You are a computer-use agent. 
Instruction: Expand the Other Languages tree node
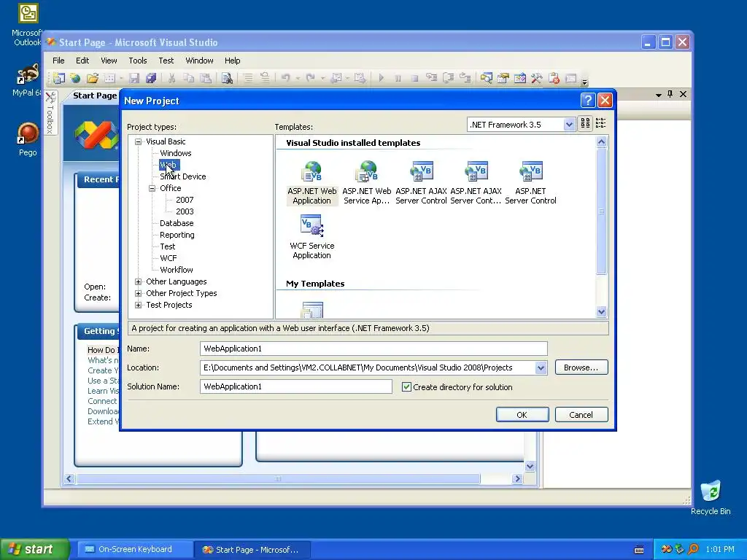138,281
